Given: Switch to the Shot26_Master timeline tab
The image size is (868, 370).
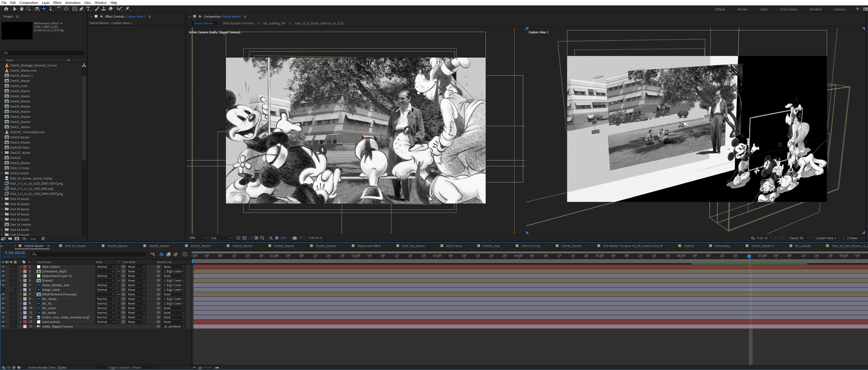Looking at the screenshot, I should pos(117,246).
